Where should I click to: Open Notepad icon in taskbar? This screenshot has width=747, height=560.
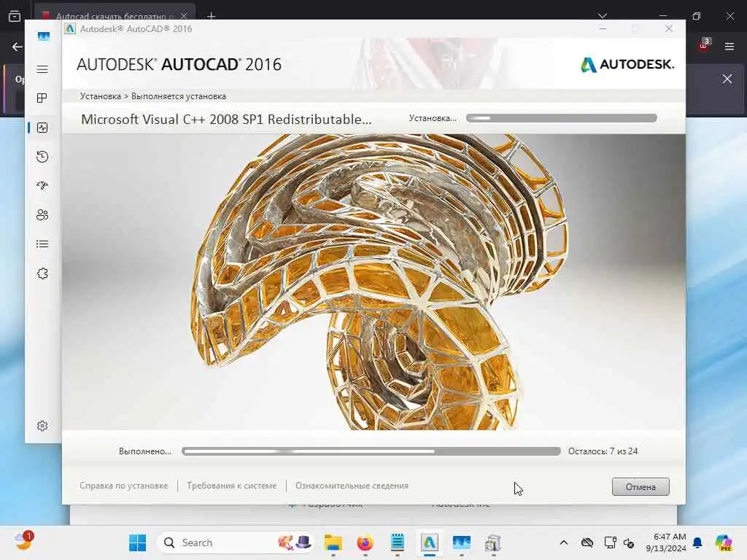[x=398, y=542]
